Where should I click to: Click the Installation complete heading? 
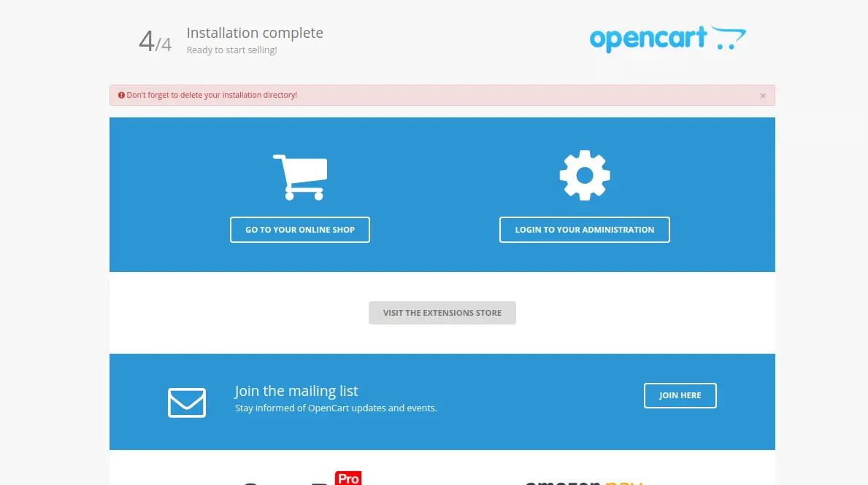[255, 33]
